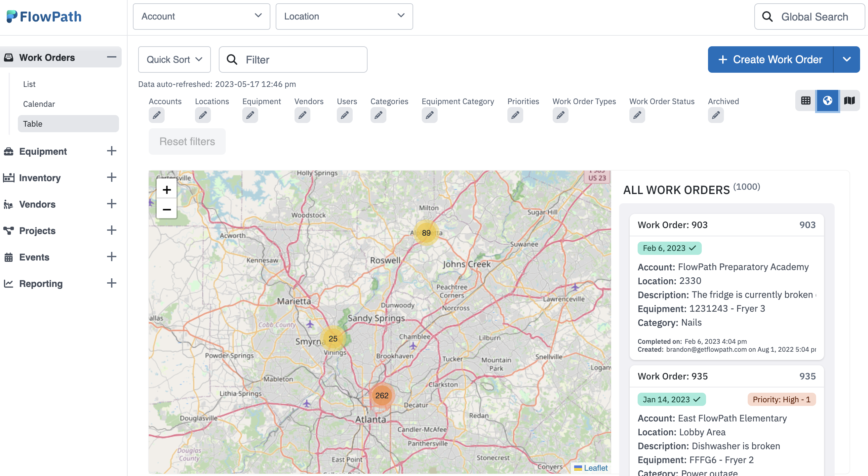Screen dimensions: 868x476
Task: Collapse Work Orders using the minus toggle
Action: click(x=111, y=57)
